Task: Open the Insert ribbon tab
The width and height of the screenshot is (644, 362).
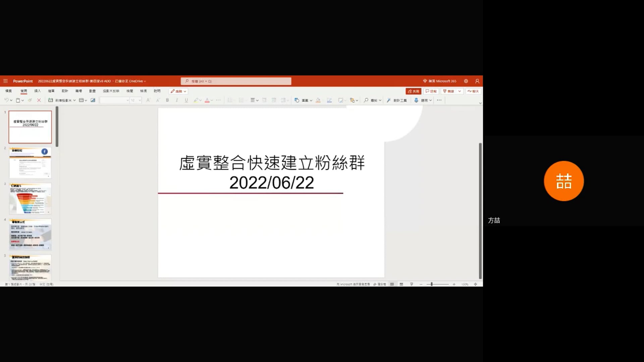Action: click(x=37, y=91)
